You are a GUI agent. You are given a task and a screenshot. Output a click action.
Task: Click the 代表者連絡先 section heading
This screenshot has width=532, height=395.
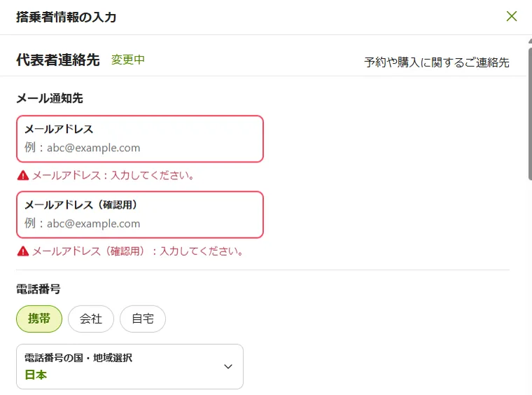click(58, 60)
